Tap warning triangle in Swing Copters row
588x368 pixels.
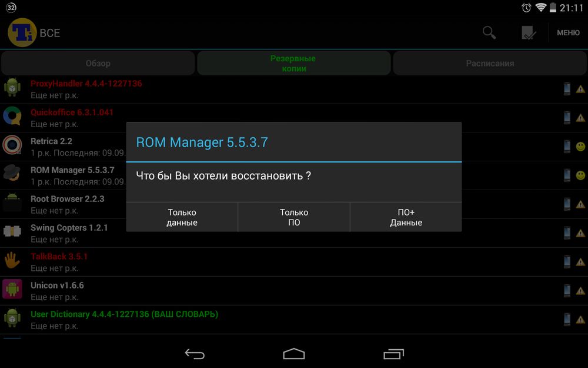(580, 233)
